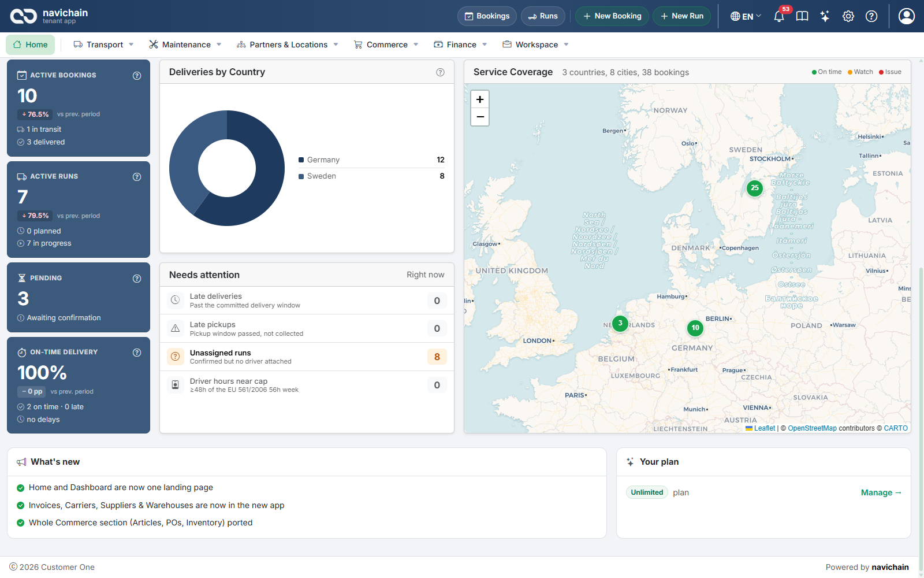Zoom out on the coverage map
Screen dimensions: 924x578
(x=480, y=117)
